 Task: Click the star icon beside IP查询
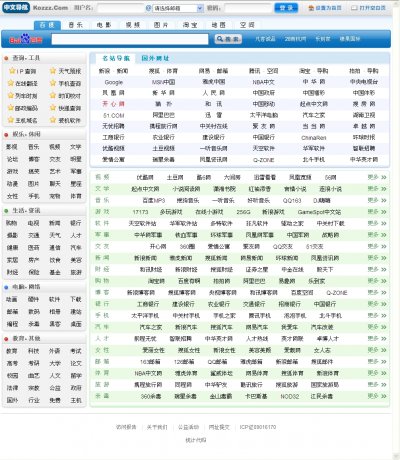[x=12, y=71]
